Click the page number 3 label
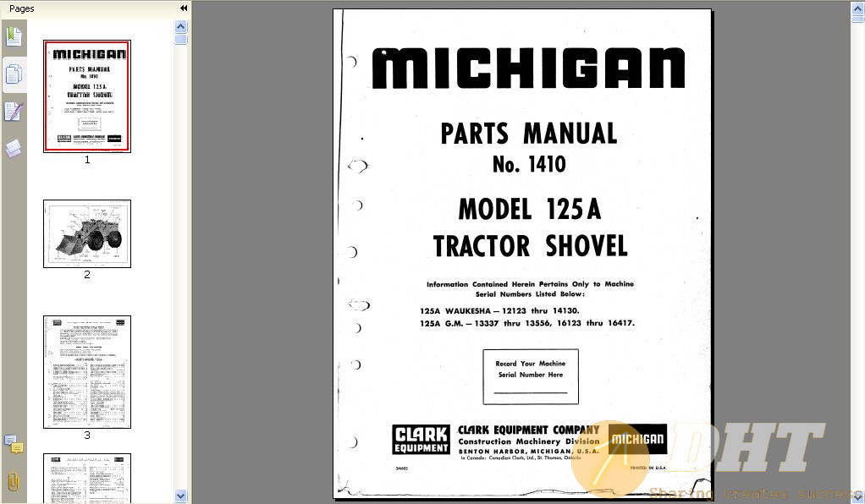 click(x=87, y=435)
